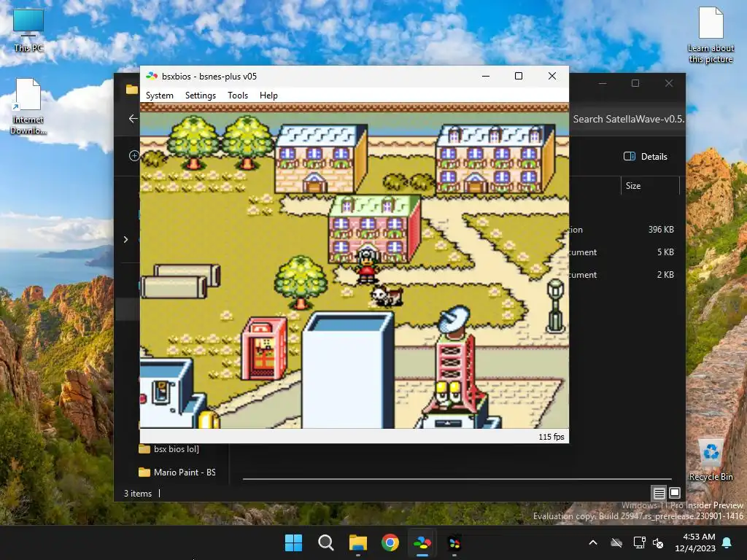This screenshot has height=560, width=747.
Task: Click the network status tray icon
Action: pyautogui.click(x=639, y=542)
